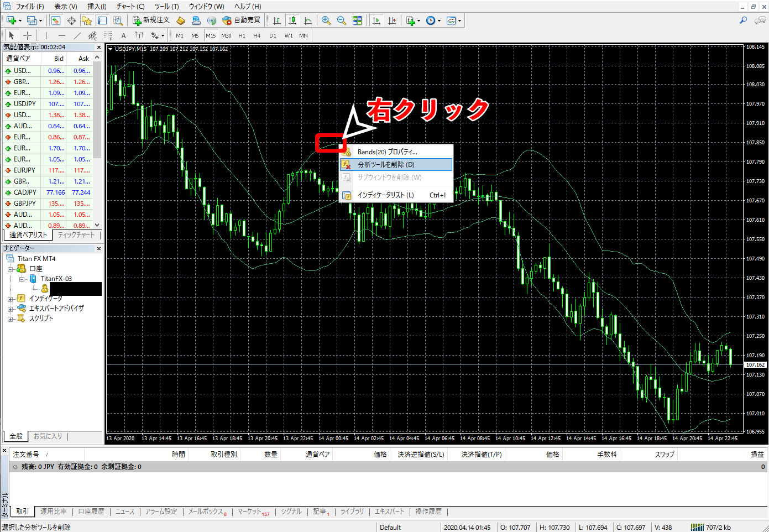This screenshot has width=769, height=532.
Task: Toggle the Navigator star-folder icon
Action: tap(87, 20)
